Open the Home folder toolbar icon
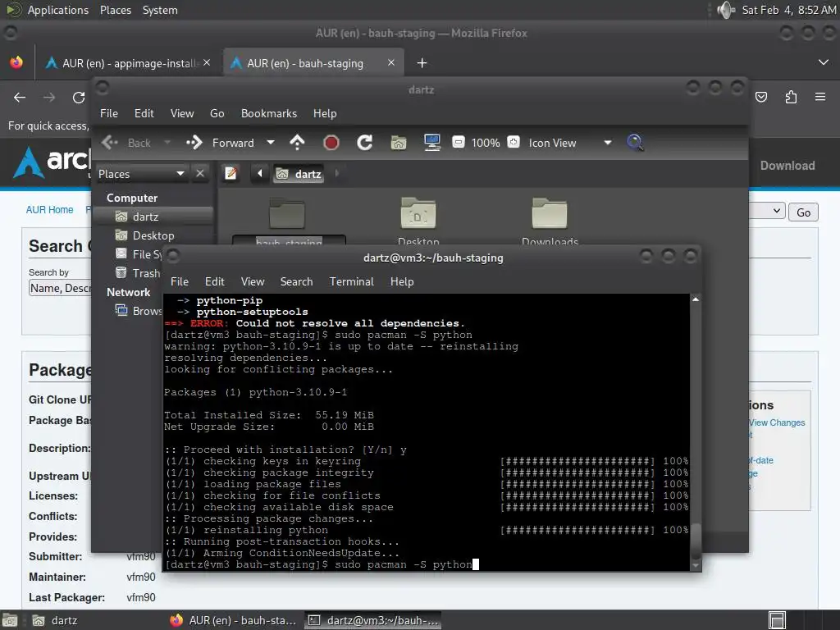Image resolution: width=840 pixels, height=630 pixels. pyautogui.click(x=399, y=143)
